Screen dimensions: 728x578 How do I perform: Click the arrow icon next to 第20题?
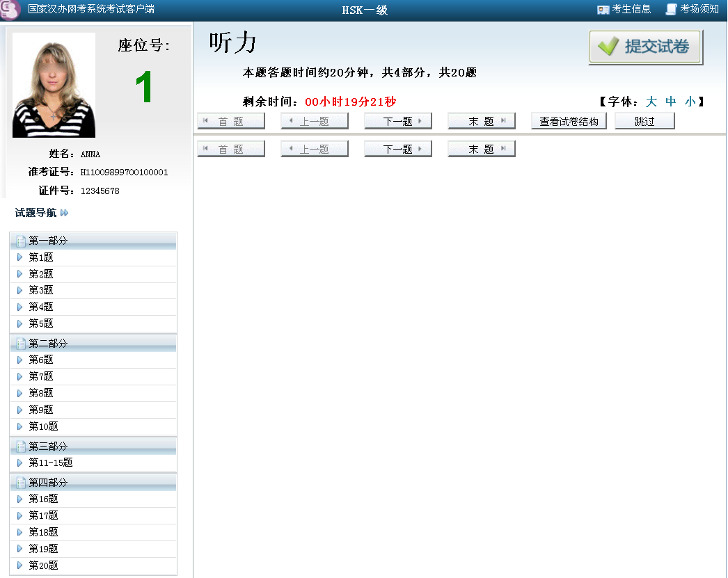click(x=20, y=565)
